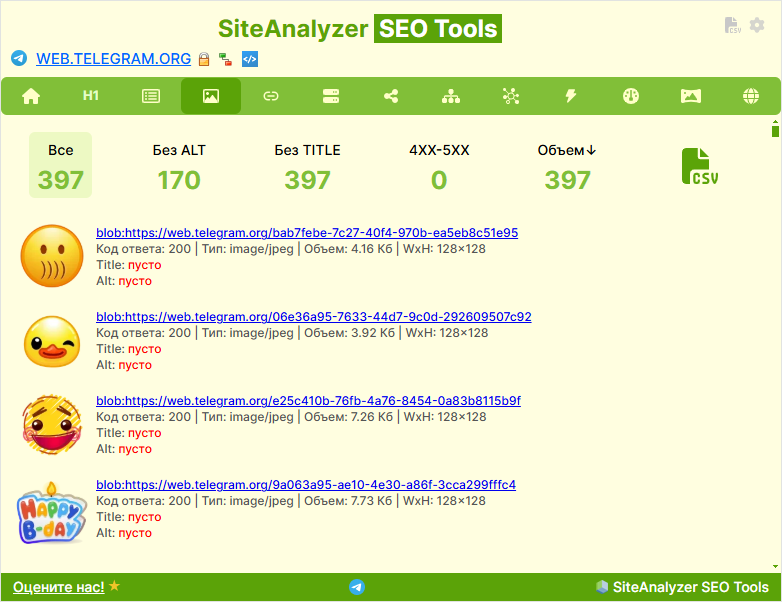Open settings gear icon
This screenshot has width=782, height=602.
click(757, 25)
